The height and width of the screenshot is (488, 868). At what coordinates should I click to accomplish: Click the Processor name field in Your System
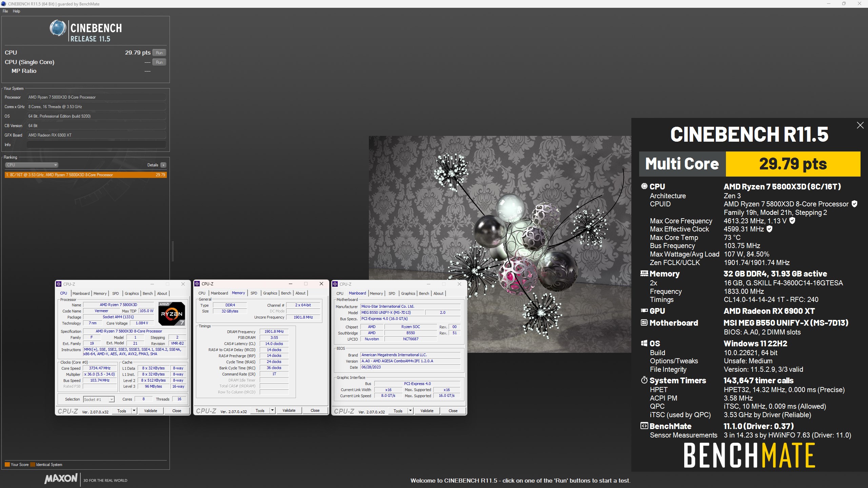(96, 97)
